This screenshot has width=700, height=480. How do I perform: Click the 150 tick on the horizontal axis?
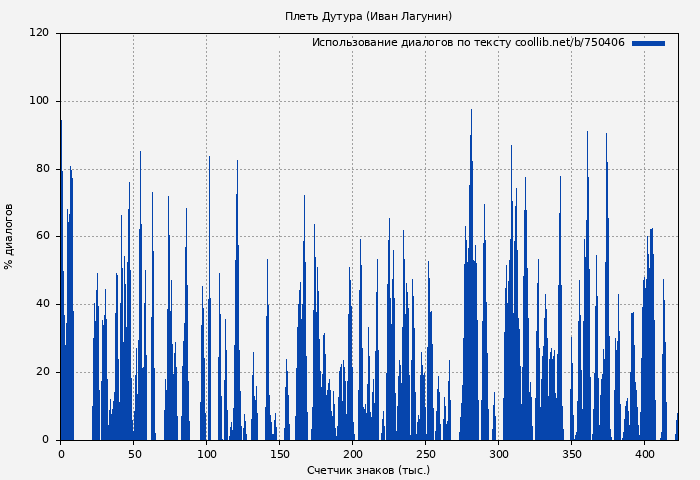coord(279,454)
